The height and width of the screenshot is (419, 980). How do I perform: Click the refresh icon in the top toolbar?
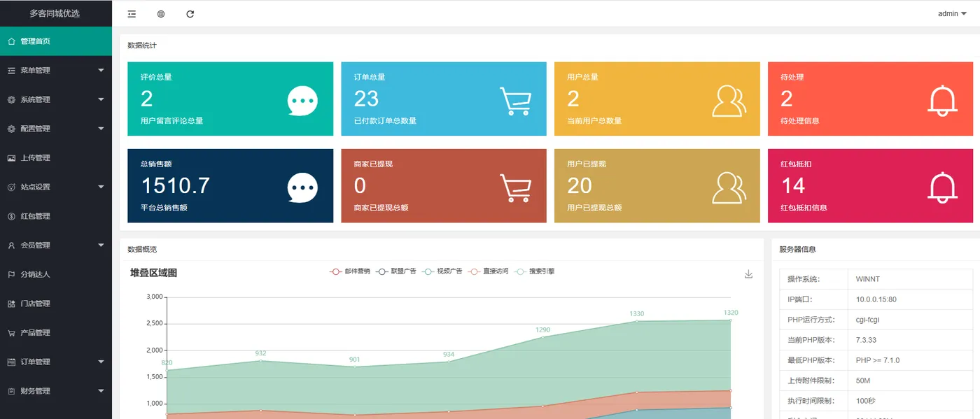tap(190, 13)
